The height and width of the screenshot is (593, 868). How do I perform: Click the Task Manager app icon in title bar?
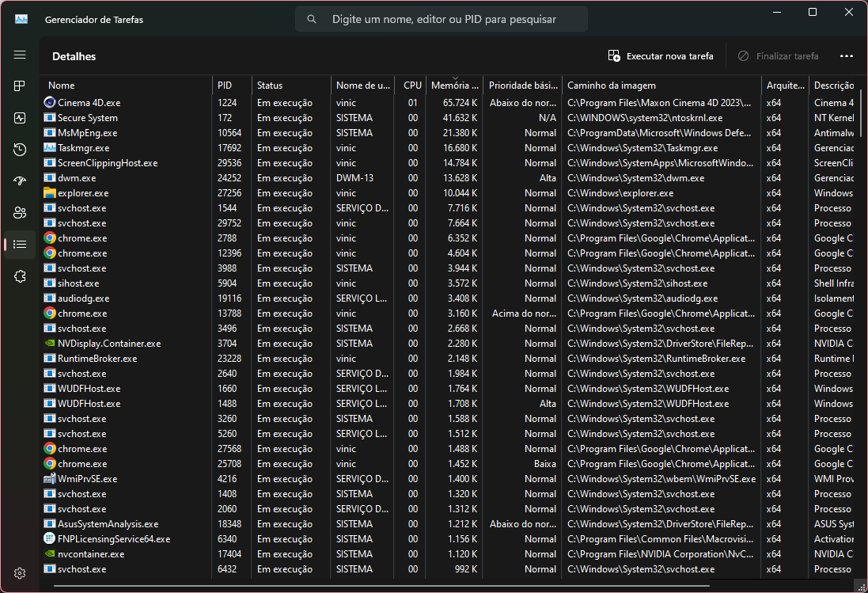pos(21,19)
